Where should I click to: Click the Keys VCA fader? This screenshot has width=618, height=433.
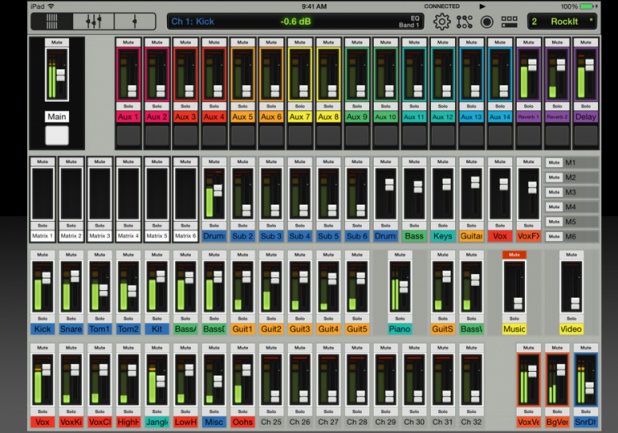pyautogui.click(x=447, y=184)
